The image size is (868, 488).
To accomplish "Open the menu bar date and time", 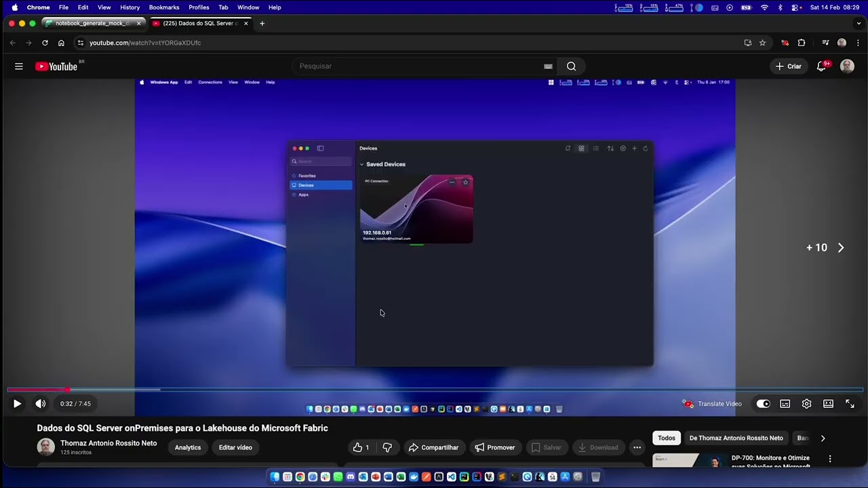I will tap(835, 7).
